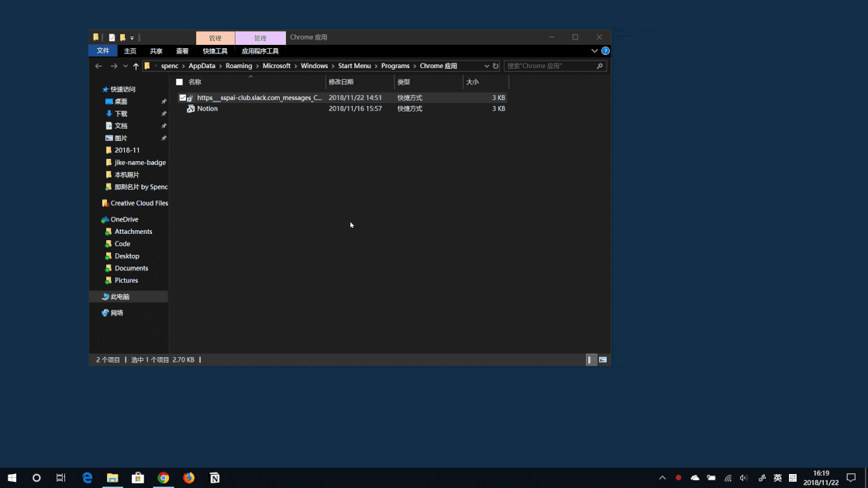Click Microsoft in the address breadcrumb
This screenshot has height=488, width=868.
276,66
